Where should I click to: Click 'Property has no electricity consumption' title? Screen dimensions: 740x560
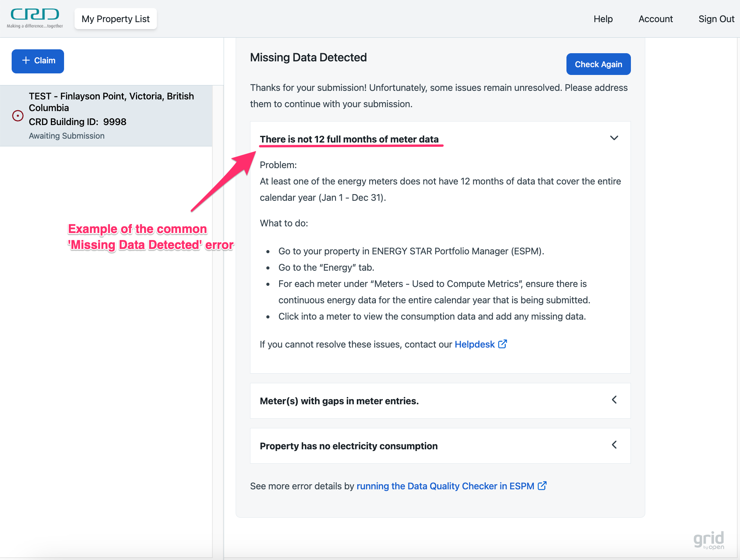pos(348,446)
